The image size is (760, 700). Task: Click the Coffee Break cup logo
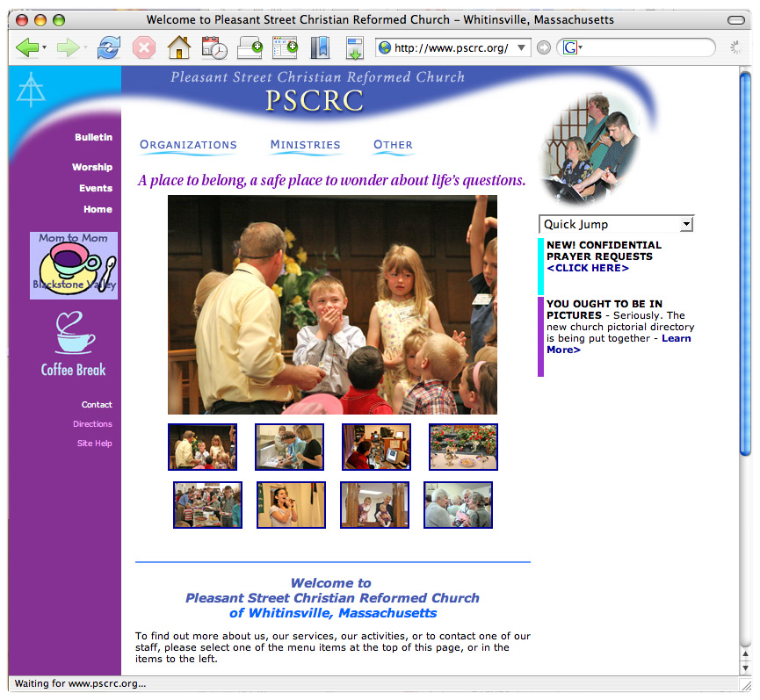[x=73, y=343]
